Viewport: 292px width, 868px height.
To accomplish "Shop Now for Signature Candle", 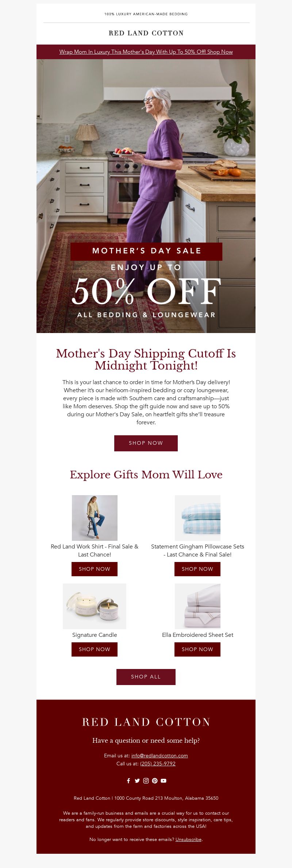I will [x=95, y=649].
